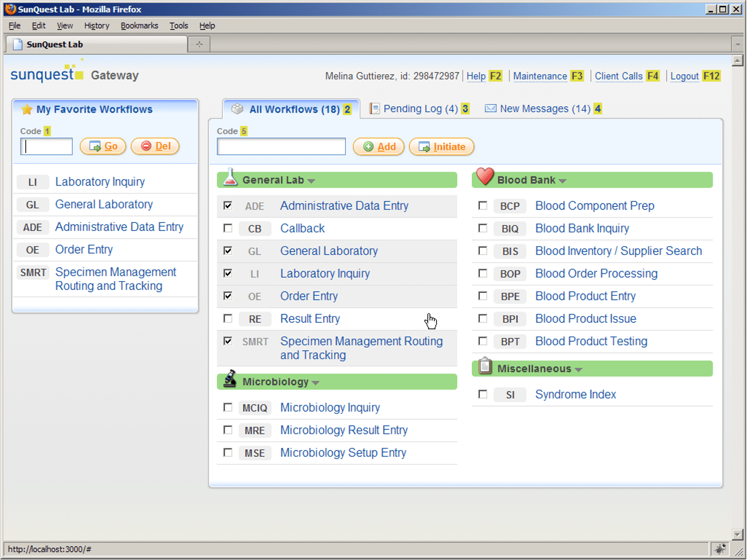Click the Del button in Favorite Workflows

tap(155, 146)
